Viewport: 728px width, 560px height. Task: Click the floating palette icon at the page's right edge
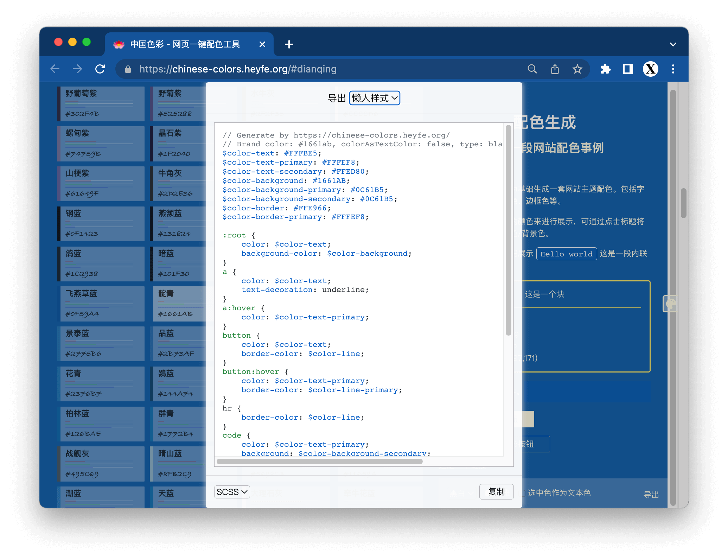[x=670, y=304]
